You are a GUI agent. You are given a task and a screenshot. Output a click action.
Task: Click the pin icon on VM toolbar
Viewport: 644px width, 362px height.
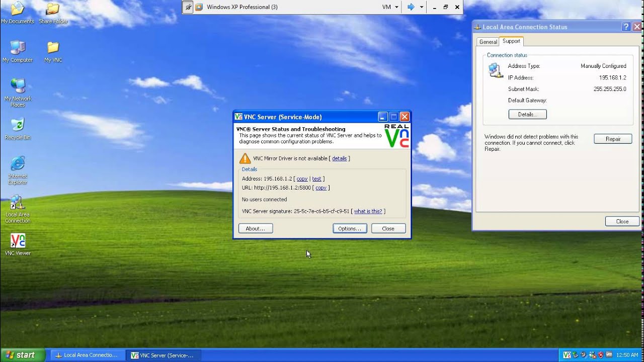tap(188, 7)
